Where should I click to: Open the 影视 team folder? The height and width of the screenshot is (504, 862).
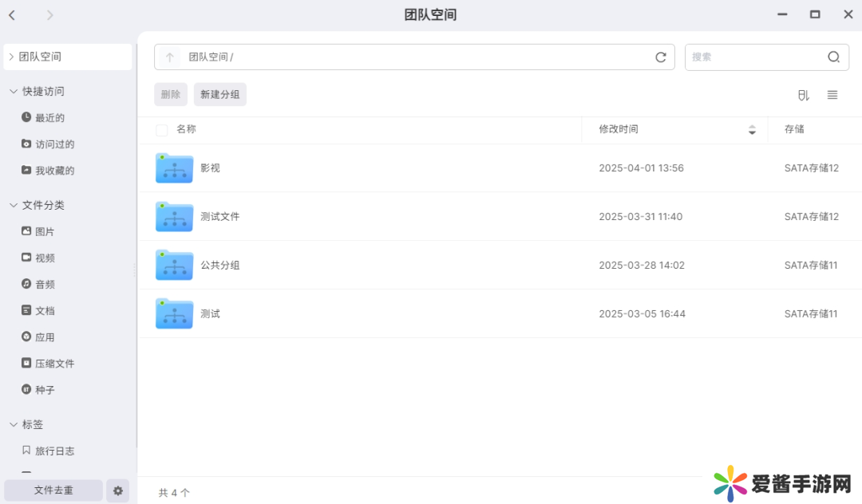tap(174, 168)
